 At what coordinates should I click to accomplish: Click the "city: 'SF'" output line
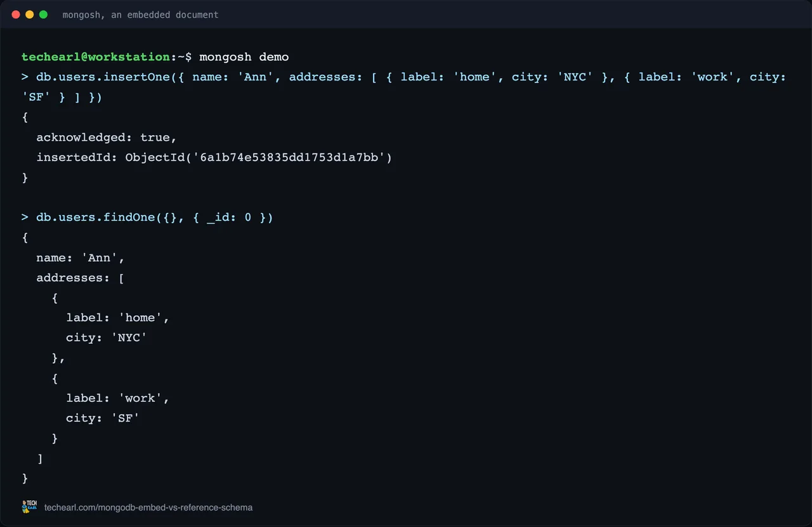(103, 419)
